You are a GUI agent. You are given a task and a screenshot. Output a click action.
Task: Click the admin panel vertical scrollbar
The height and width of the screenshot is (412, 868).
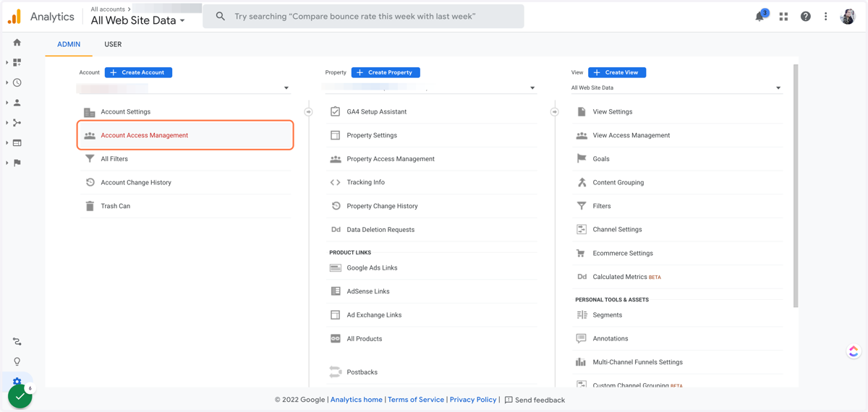coord(796,186)
